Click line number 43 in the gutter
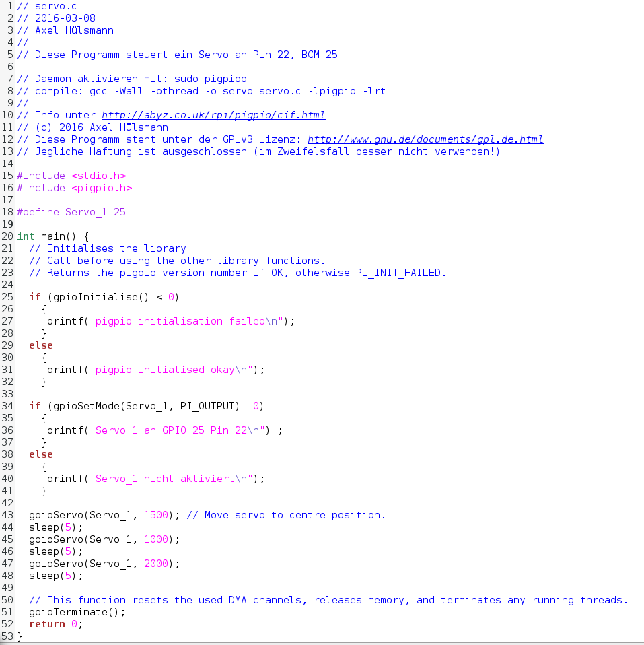 (x=7, y=515)
